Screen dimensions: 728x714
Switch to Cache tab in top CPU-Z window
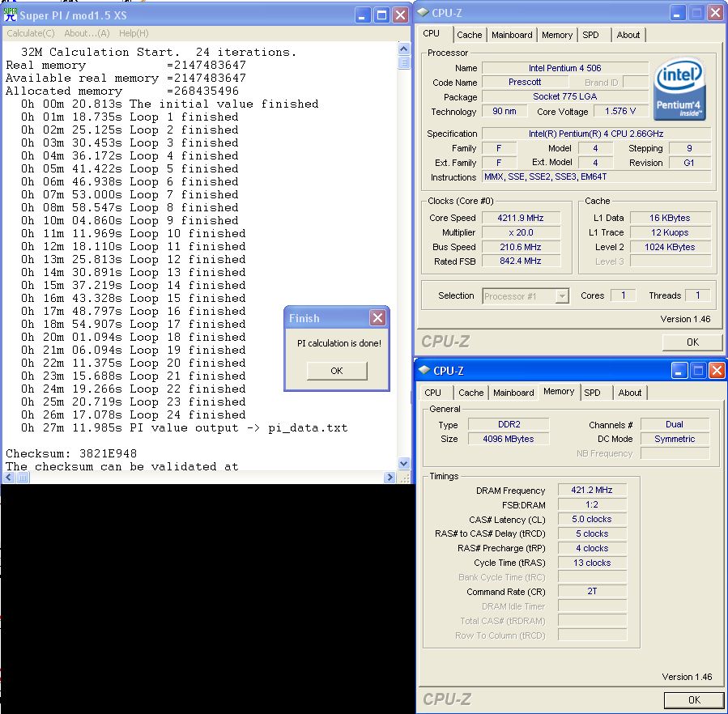click(470, 35)
